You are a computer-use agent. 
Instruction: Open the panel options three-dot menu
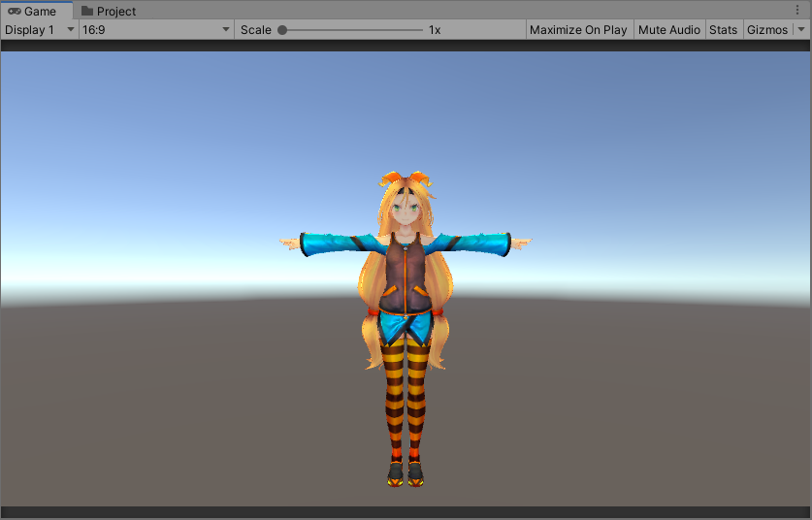point(797,11)
